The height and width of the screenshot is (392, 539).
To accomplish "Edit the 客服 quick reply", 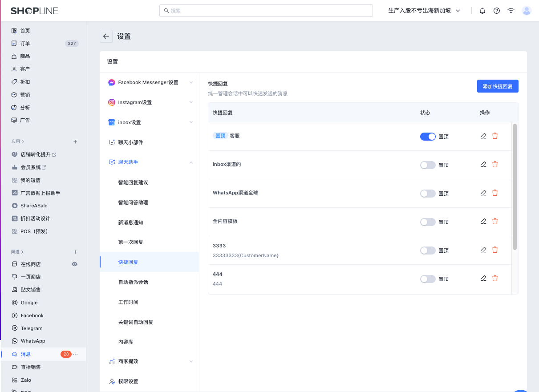I will pos(483,136).
